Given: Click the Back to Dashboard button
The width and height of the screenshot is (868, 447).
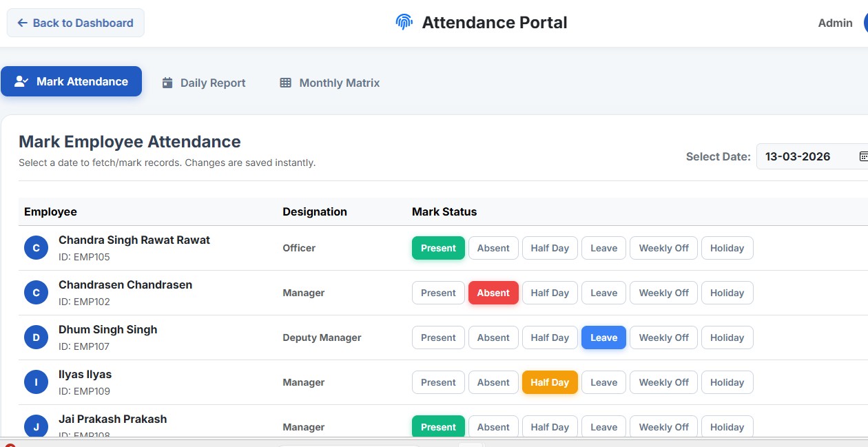Looking at the screenshot, I should [x=75, y=22].
